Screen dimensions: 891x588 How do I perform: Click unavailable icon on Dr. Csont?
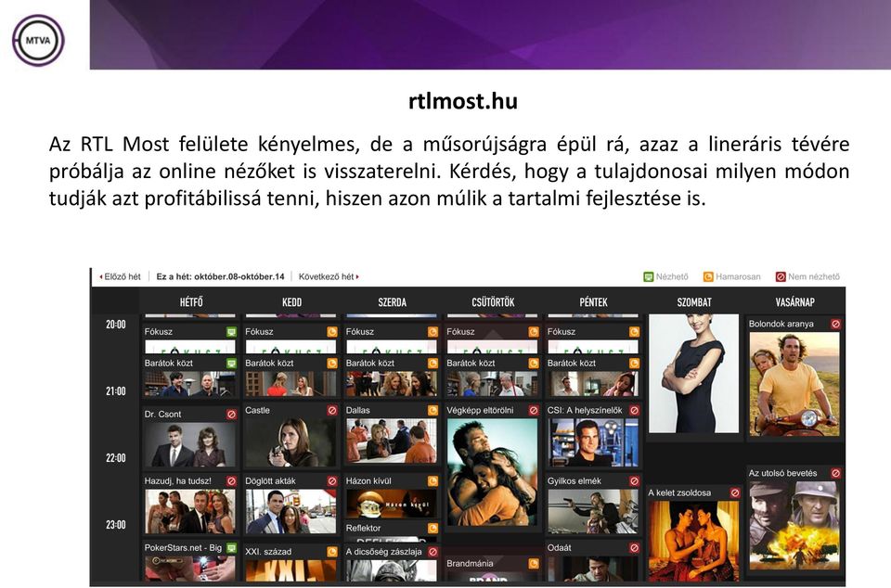[231, 415]
